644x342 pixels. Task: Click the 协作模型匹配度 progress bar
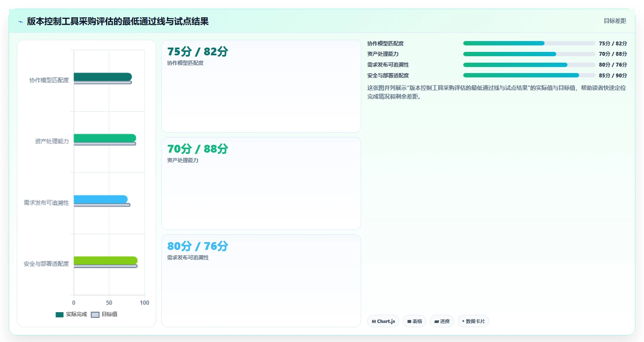529,43
